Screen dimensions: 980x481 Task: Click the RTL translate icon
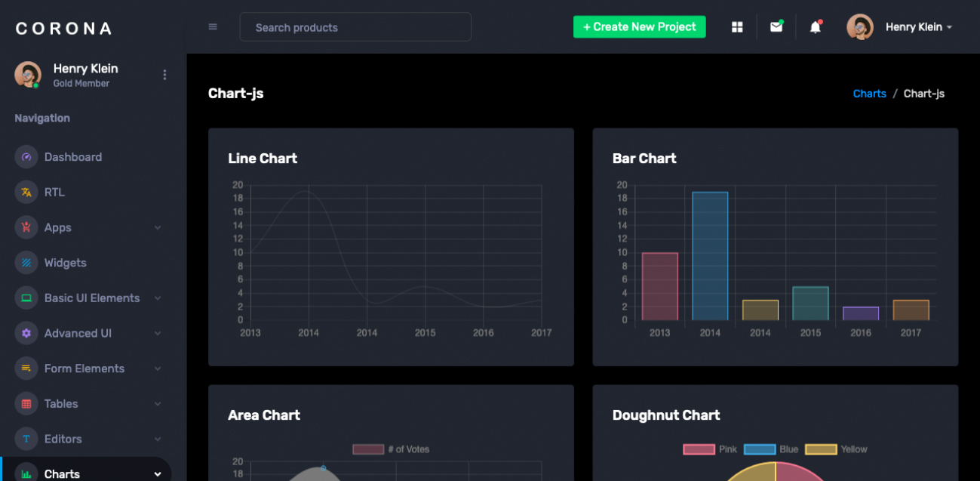pos(26,193)
